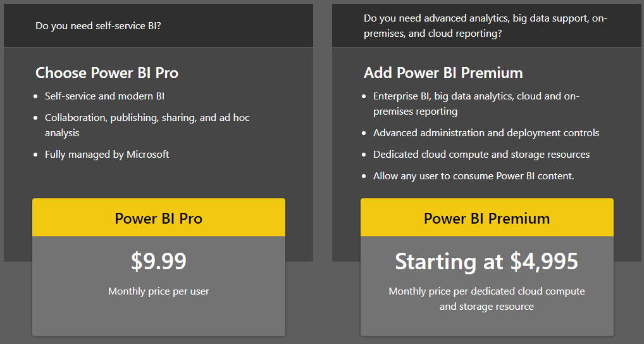Click the bullet dot before "Self-service and modern BI"
Viewport: 644px width, 344px height.
35,97
